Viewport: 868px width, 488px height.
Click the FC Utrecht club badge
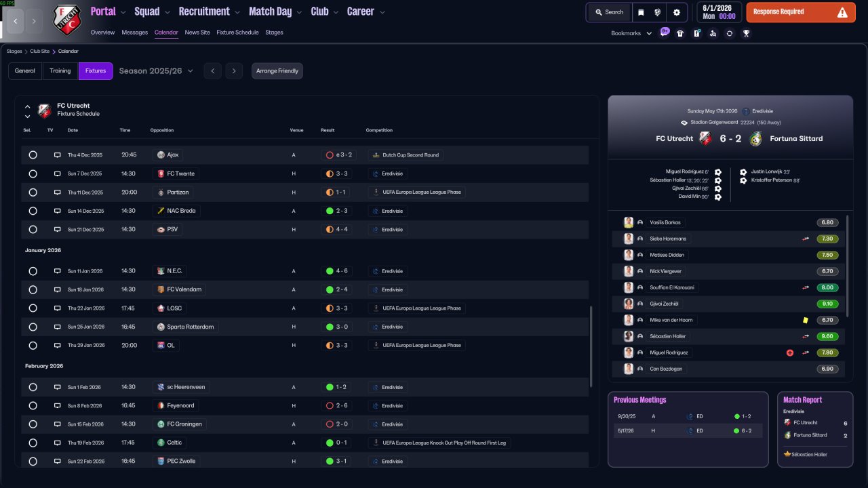(67, 20)
